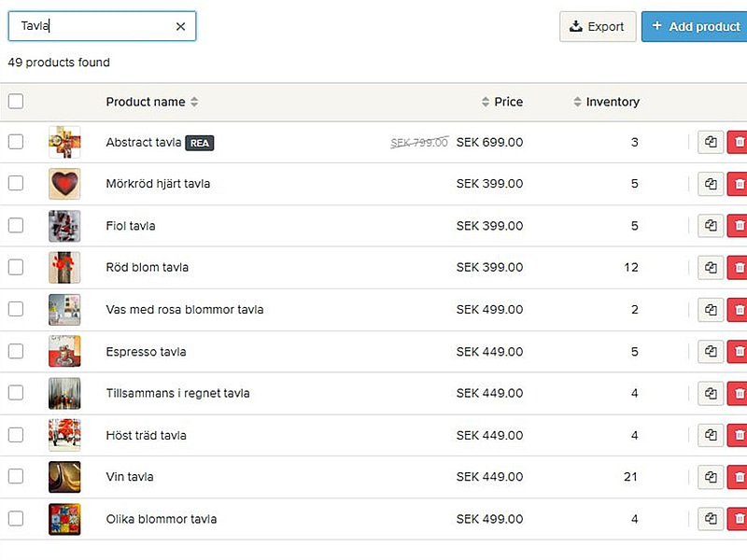Click the Mörkröd hjärt tavla heart thumbnail

pos(64,184)
